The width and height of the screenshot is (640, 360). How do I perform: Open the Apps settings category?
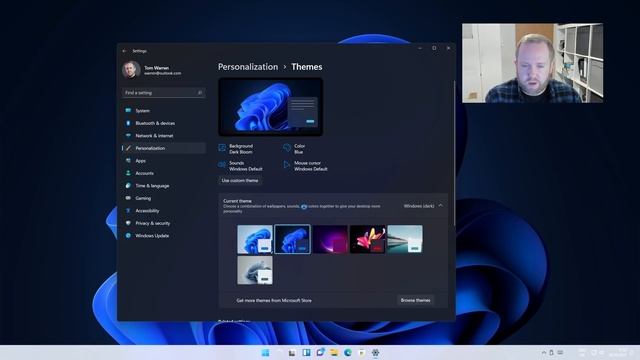tap(163, 161)
